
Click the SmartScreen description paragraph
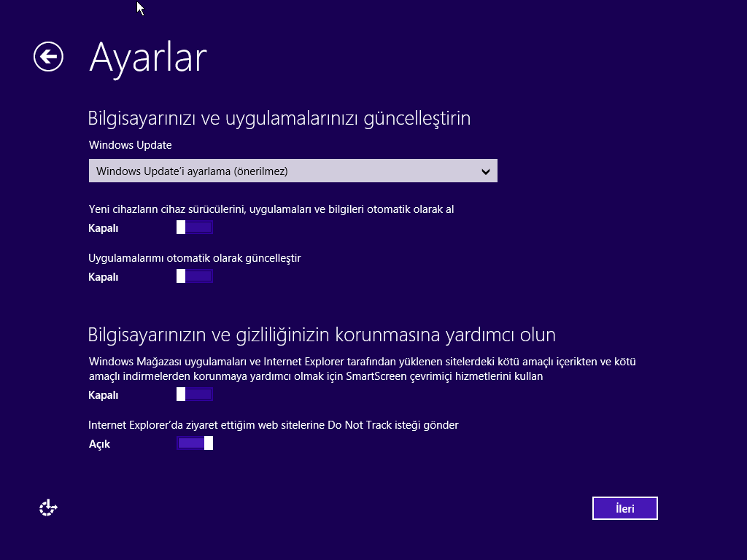click(362, 369)
